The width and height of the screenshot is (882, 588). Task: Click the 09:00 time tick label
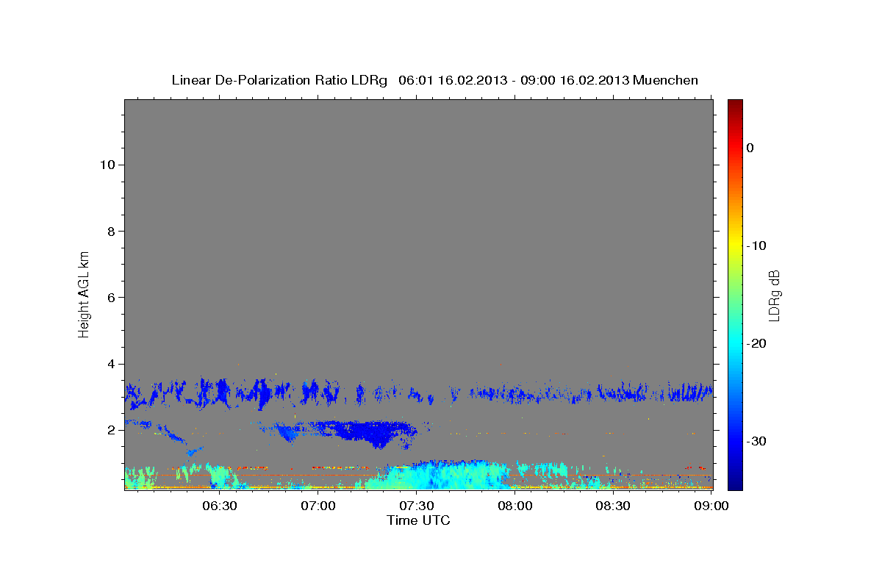tap(711, 506)
